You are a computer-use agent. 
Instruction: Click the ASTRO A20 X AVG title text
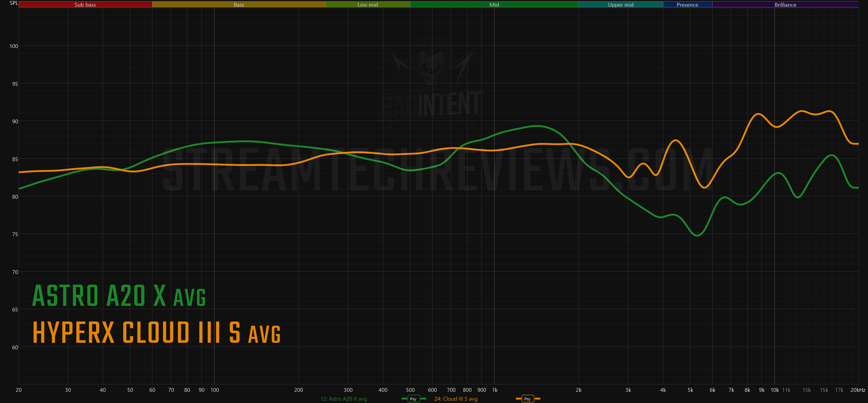click(x=119, y=296)
